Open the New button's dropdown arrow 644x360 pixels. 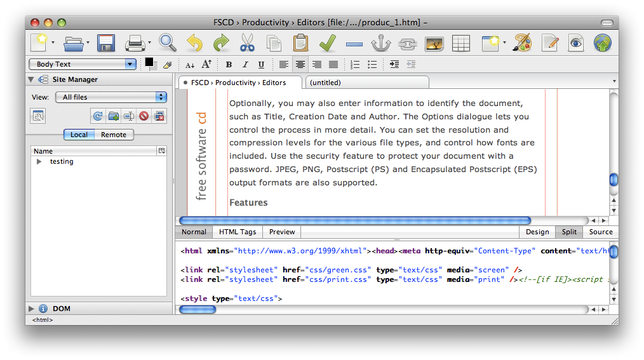coord(53,43)
